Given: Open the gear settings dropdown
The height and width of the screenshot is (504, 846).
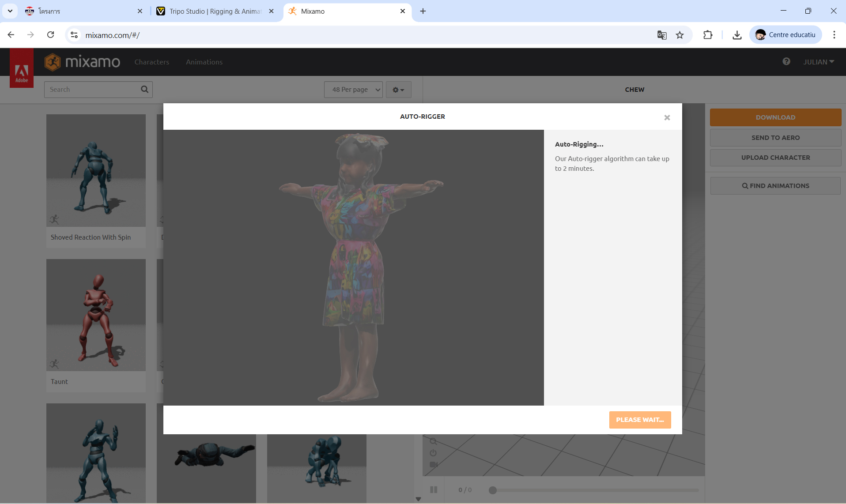Looking at the screenshot, I should point(398,90).
